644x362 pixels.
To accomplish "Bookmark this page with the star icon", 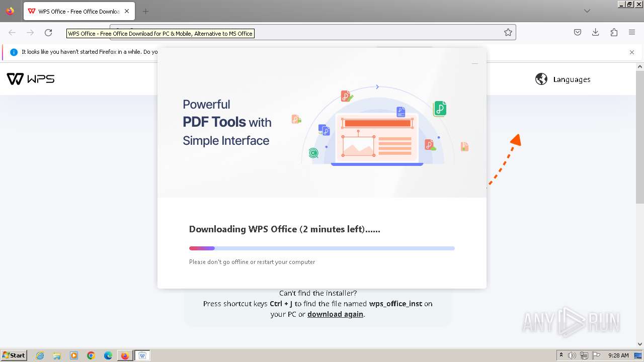I will click(508, 32).
